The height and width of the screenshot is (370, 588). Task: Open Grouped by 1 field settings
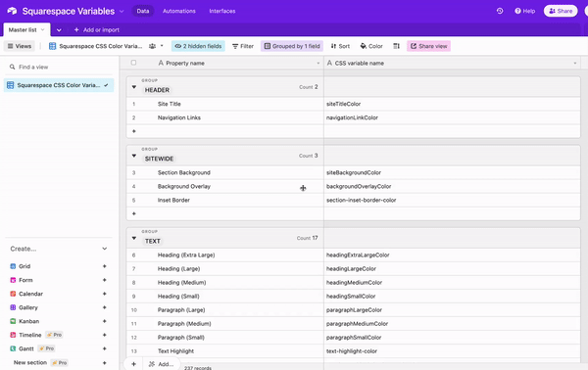pos(292,46)
